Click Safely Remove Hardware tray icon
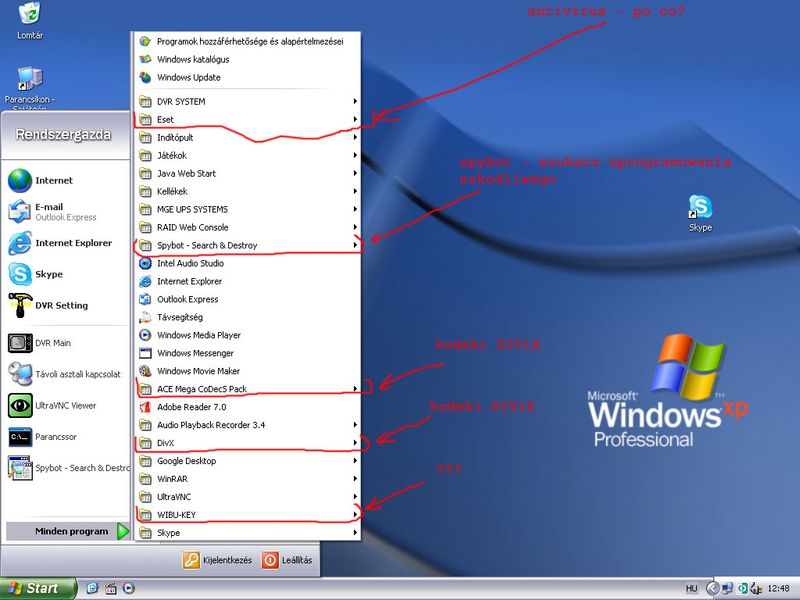This screenshot has width=800, height=600. coord(756,588)
